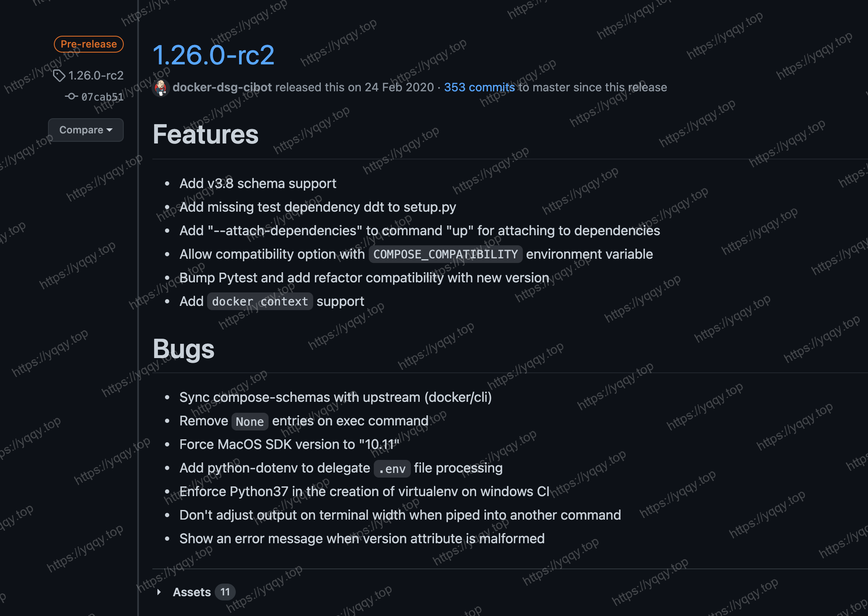Click the COMPOSE_COMPATIBILITY code snippet
Screen dimensions: 868x616
[445, 254]
